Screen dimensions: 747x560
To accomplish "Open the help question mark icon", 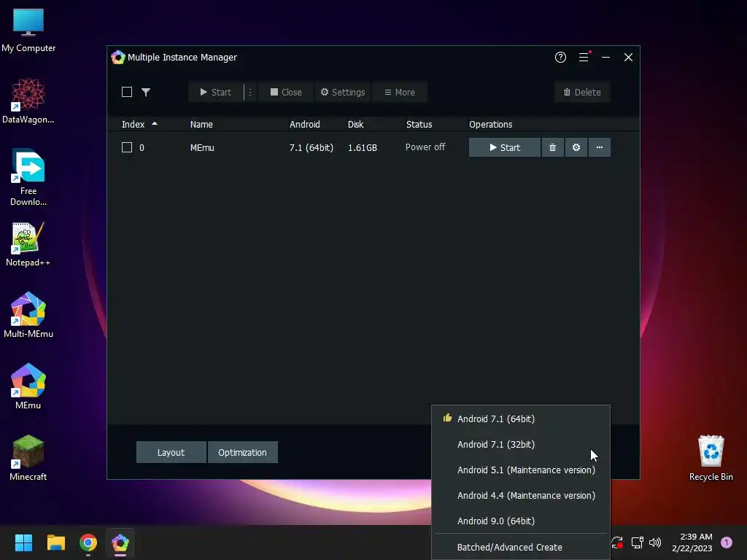I will coord(560,57).
